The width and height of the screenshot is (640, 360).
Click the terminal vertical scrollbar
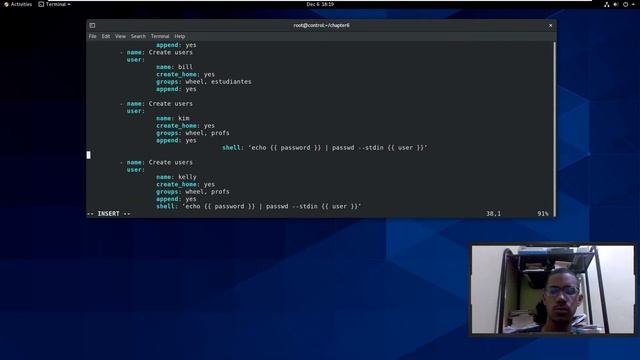click(x=554, y=129)
